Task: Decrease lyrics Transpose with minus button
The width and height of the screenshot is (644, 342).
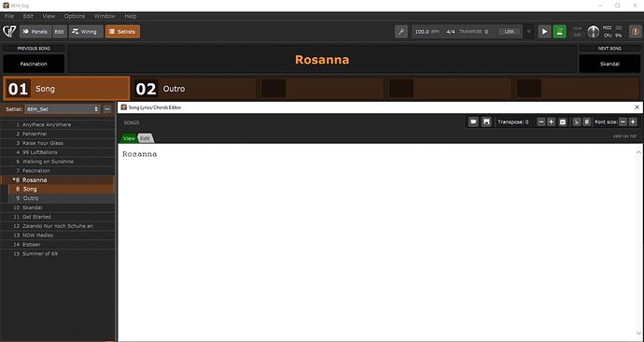Action: 541,122
